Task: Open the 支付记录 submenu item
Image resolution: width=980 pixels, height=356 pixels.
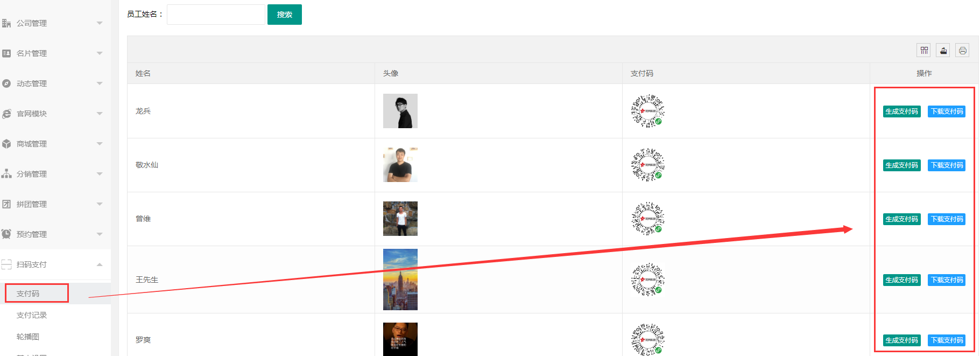Action: pos(32,315)
